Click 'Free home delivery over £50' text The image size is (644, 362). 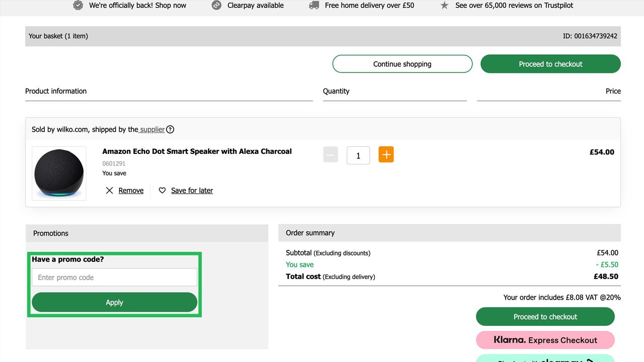point(370,6)
